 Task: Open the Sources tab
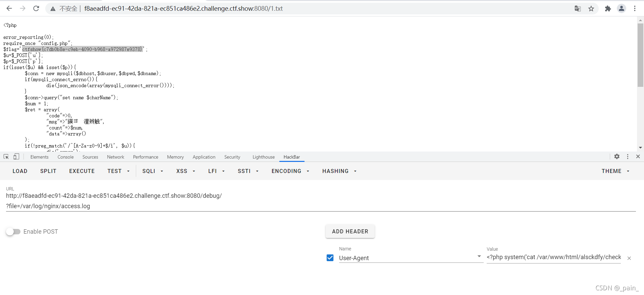pyautogui.click(x=90, y=157)
